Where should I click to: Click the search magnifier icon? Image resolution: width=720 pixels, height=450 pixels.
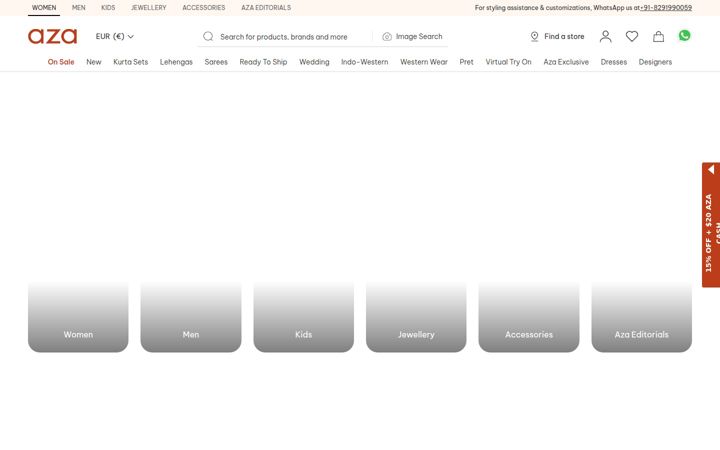(208, 36)
